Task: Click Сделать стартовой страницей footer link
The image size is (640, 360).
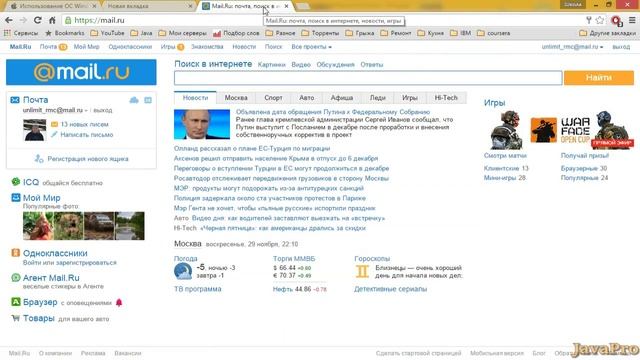Action: pos(418,353)
